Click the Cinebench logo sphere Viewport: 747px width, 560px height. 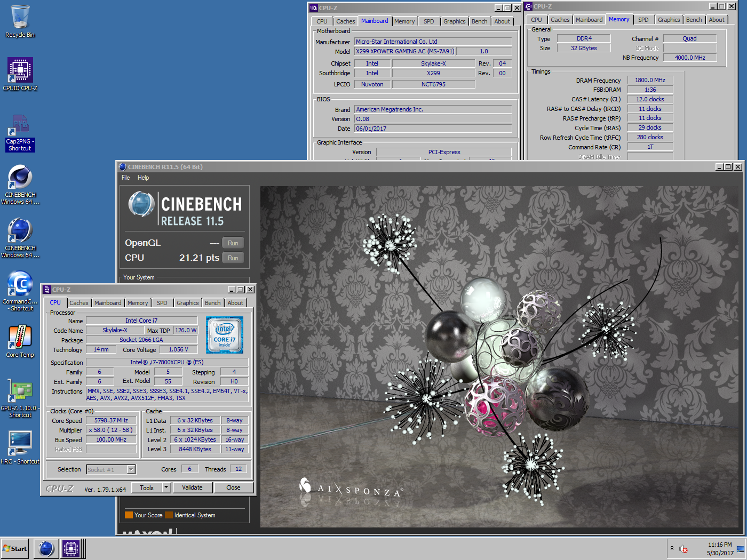point(141,205)
